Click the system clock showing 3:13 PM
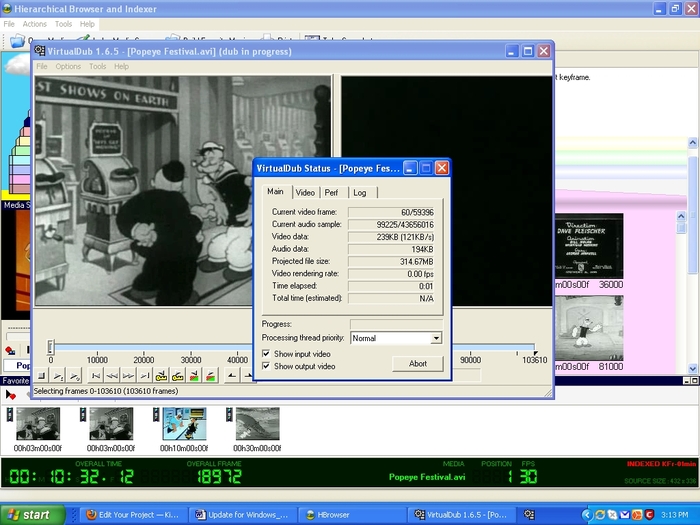This screenshot has height=525, width=700. pos(675,515)
